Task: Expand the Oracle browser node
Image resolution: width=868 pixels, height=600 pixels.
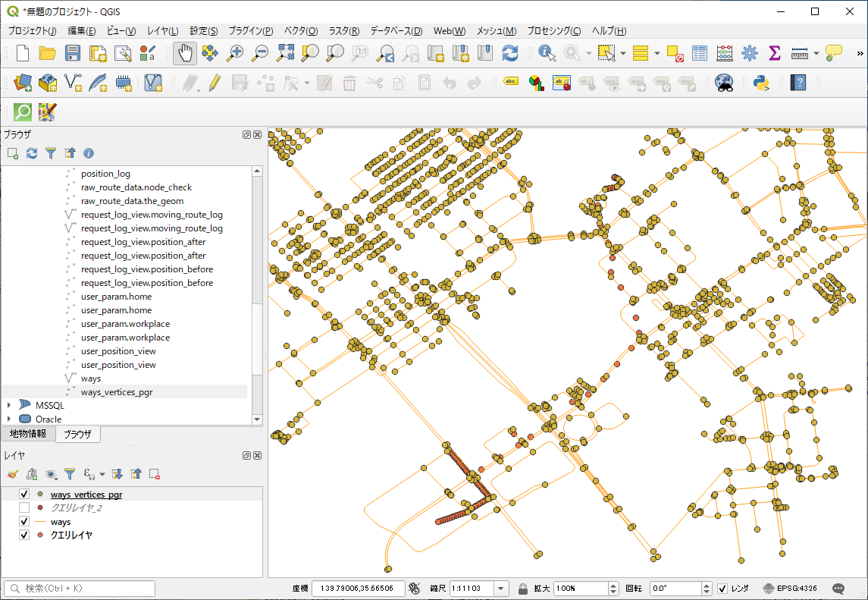Action: click(x=9, y=419)
